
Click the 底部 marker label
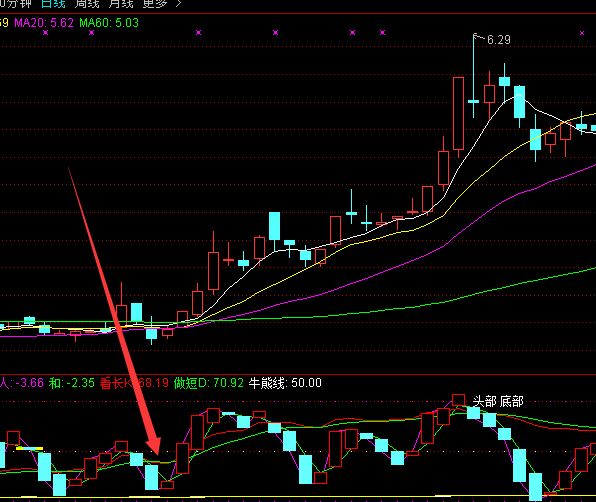[x=512, y=401]
